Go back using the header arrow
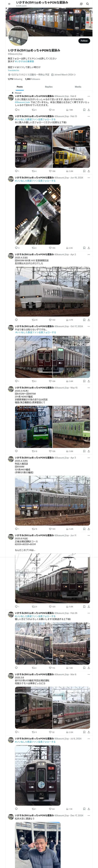The image size is (98, 868). 9,4
